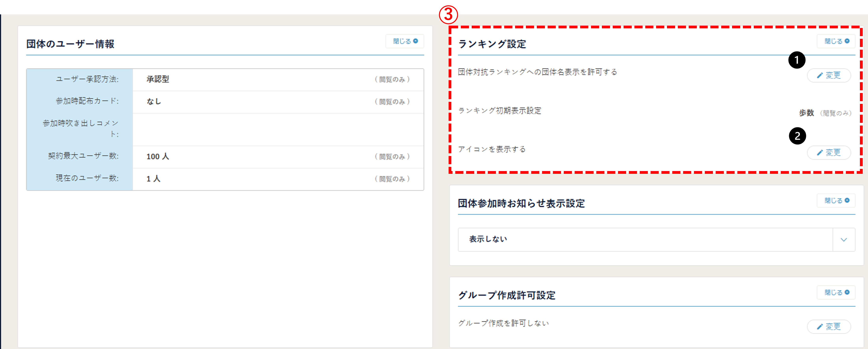Collapse the ランキング設定 panel
This screenshot has height=349, width=868.
click(836, 41)
